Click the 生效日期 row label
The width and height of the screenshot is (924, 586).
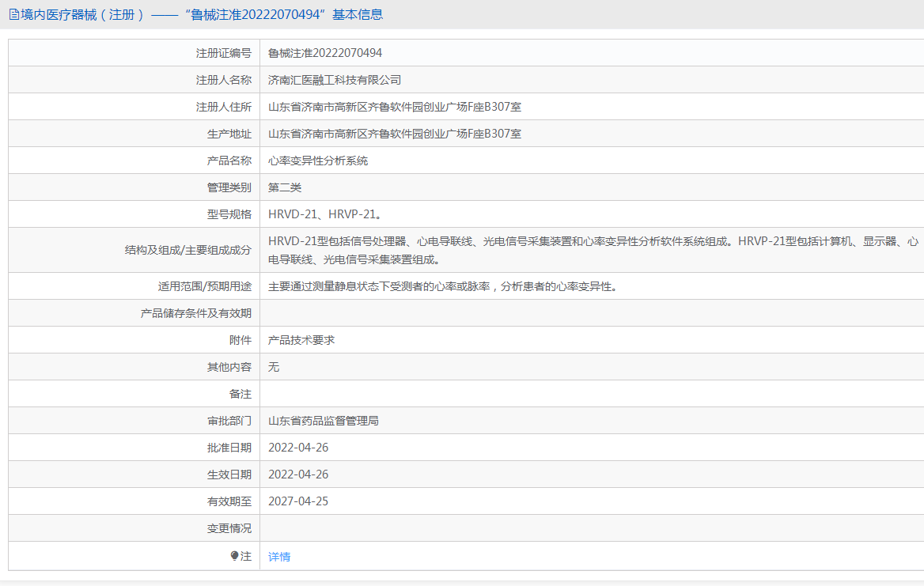[229, 474]
